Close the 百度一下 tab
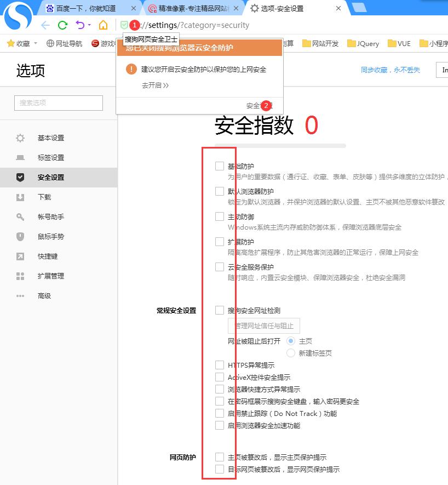 (134, 8)
